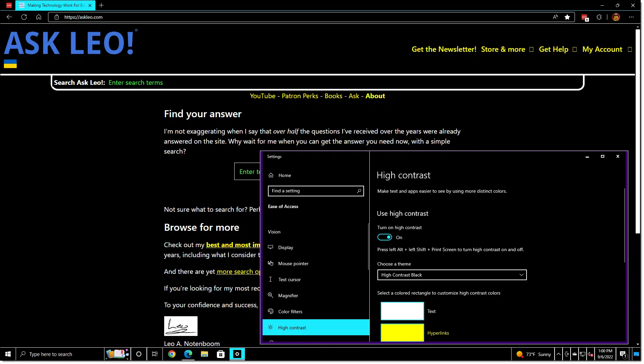Show hidden tray icons chevron
The image size is (644, 364).
559,354
